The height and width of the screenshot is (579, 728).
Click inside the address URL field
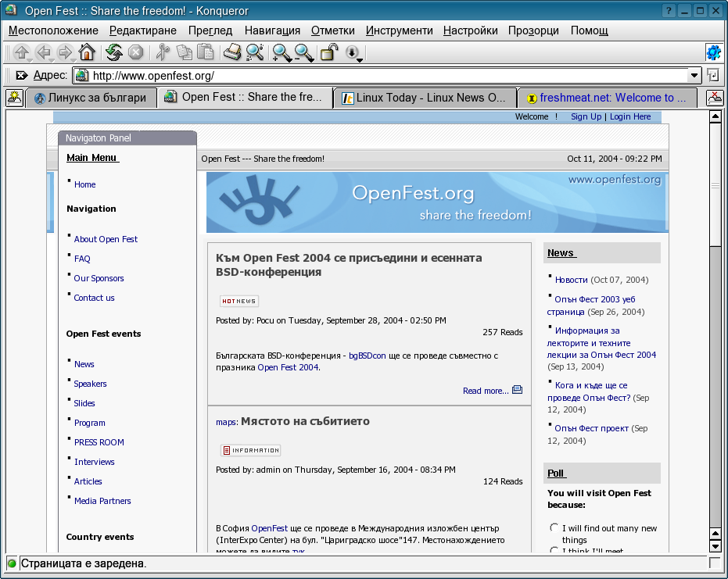383,76
